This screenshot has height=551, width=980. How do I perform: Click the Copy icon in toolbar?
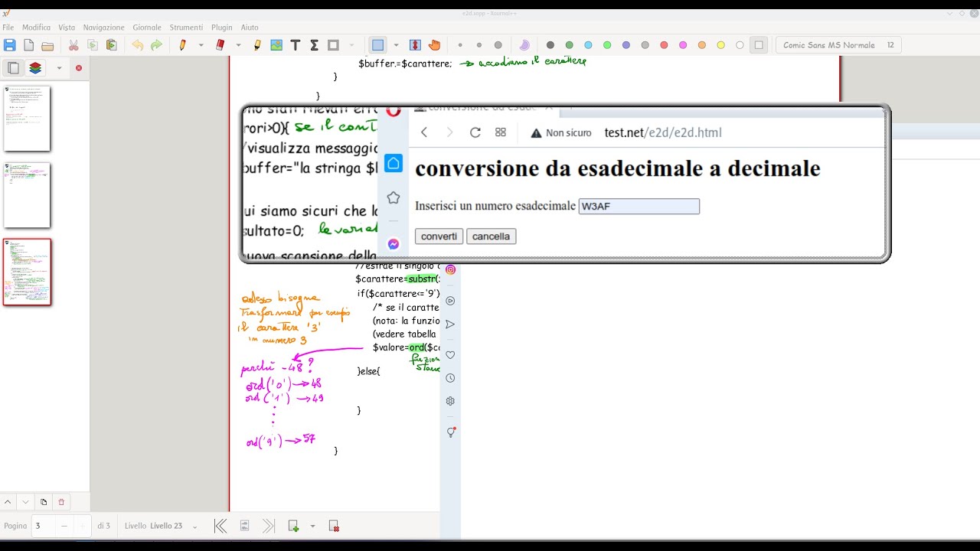pos(93,45)
